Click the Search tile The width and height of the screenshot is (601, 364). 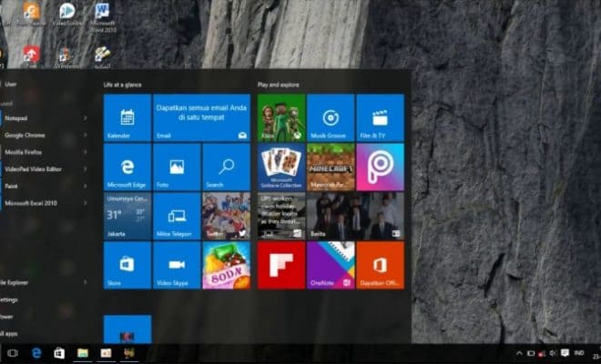226,167
